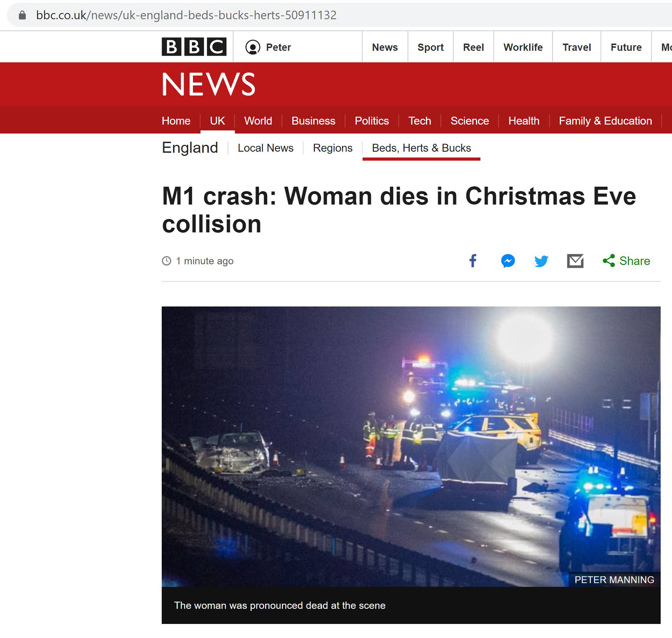
Task: Select the World news tab
Action: [x=258, y=121]
